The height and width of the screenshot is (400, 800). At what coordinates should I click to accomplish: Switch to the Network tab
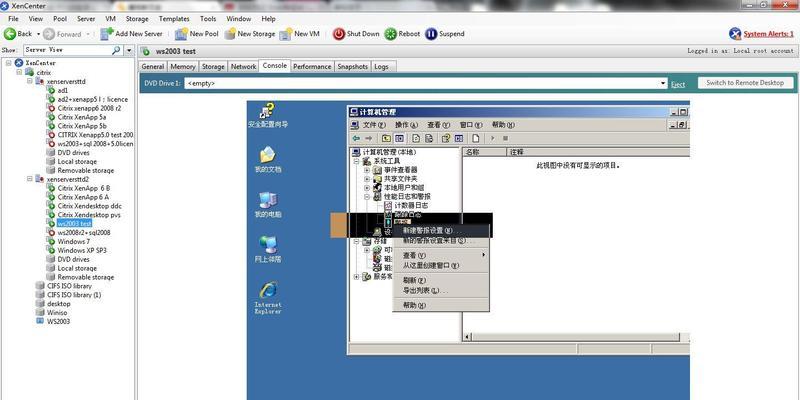pyautogui.click(x=243, y=66)
